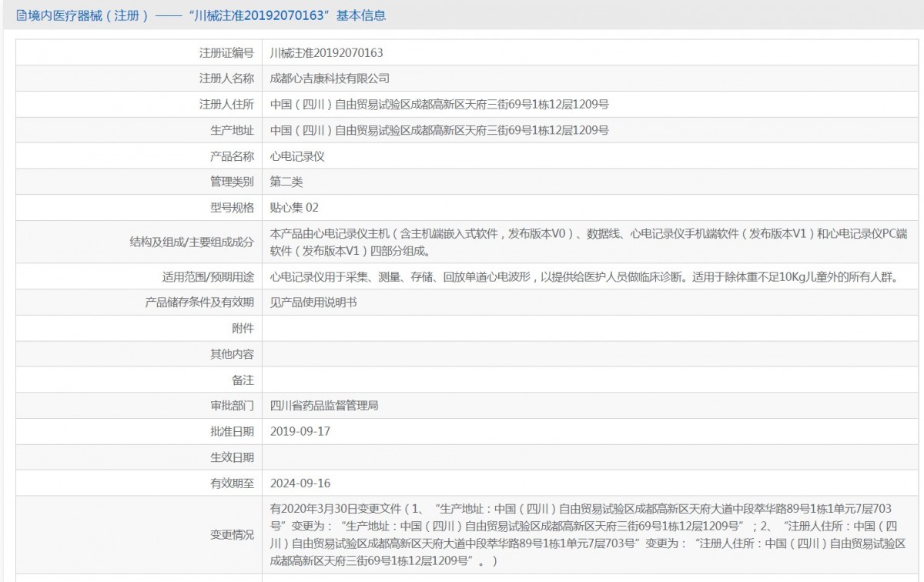
Task: Click the label 其他内容
Action: click(232, 355)
